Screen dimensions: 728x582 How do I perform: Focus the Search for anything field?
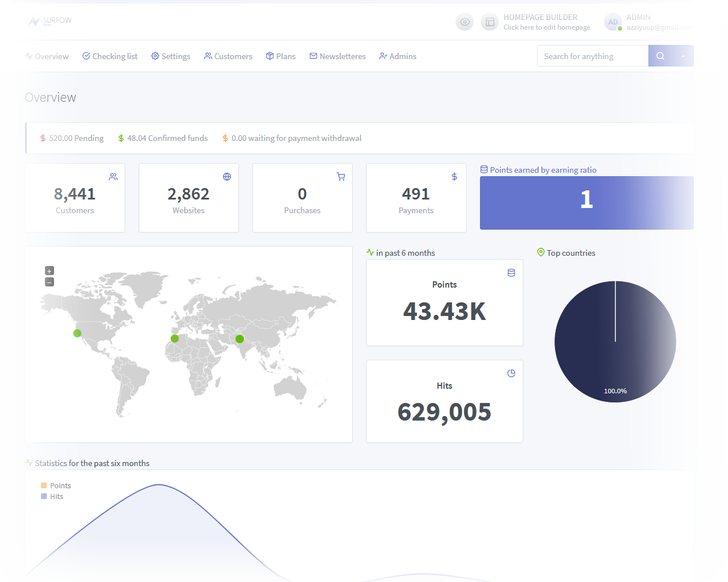pyautogui.click(x=593, y=56)
